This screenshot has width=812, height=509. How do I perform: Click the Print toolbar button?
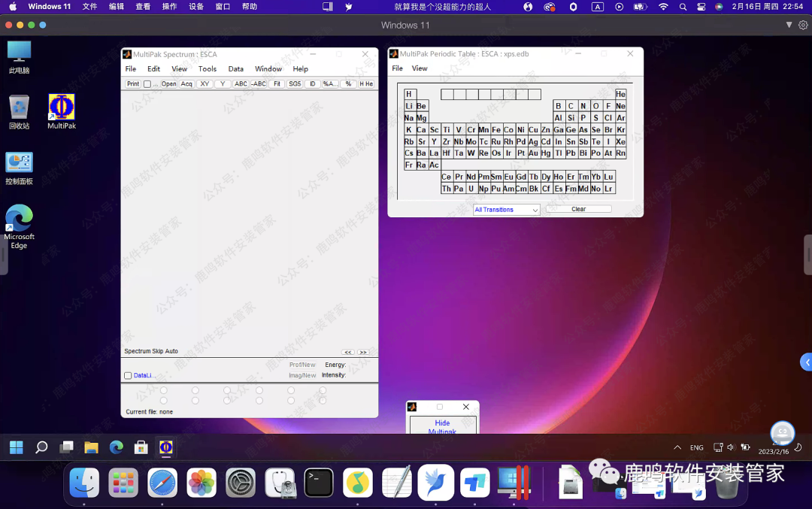133,84
